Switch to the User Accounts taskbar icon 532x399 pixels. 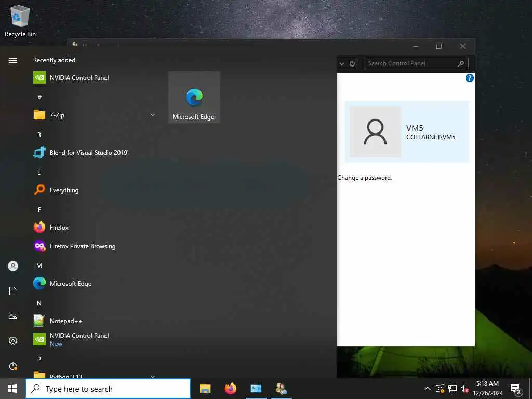281,389
